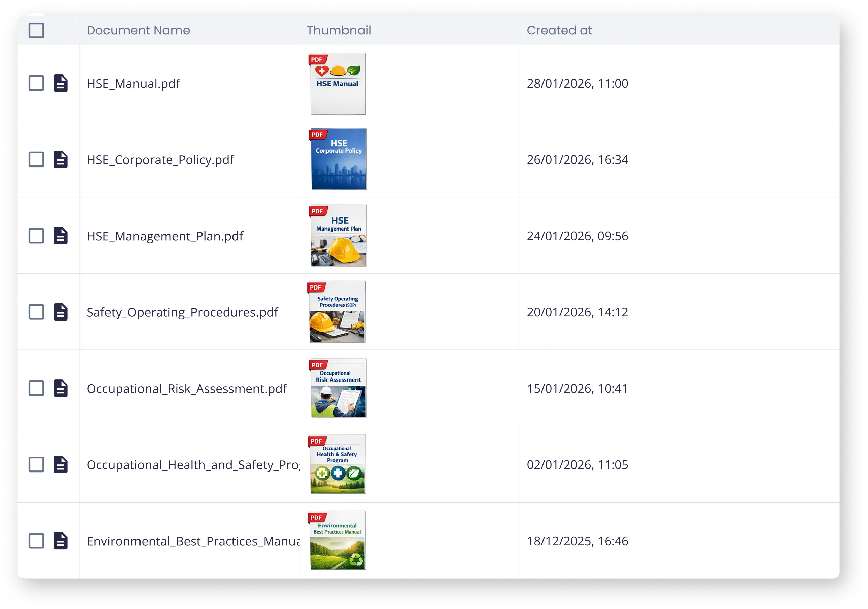Click file icon for Environmental Best Practices row
Screen dimensions: 868x609
coord(61,541)
